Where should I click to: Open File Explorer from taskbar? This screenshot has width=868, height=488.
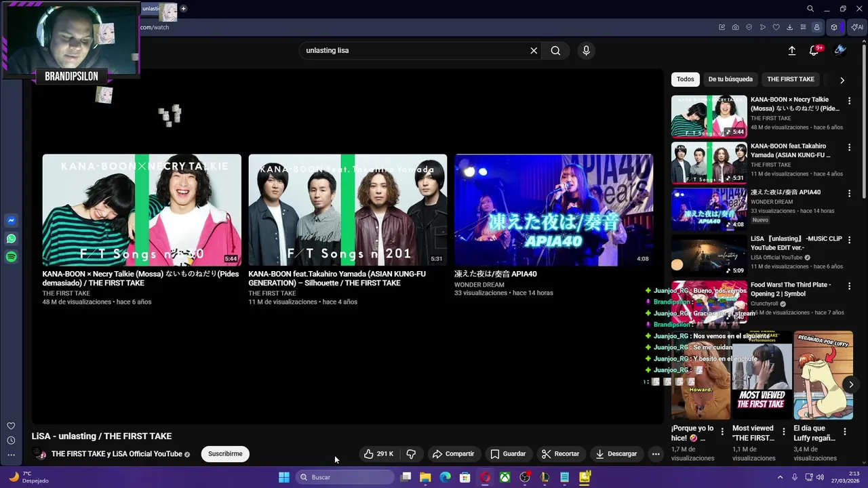tap(425, 477)
